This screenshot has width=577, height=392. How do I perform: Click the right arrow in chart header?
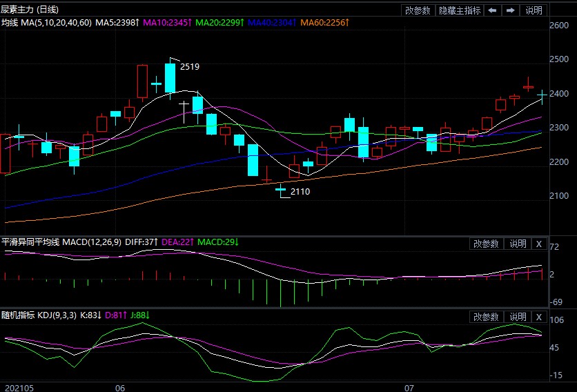point(511,10)
